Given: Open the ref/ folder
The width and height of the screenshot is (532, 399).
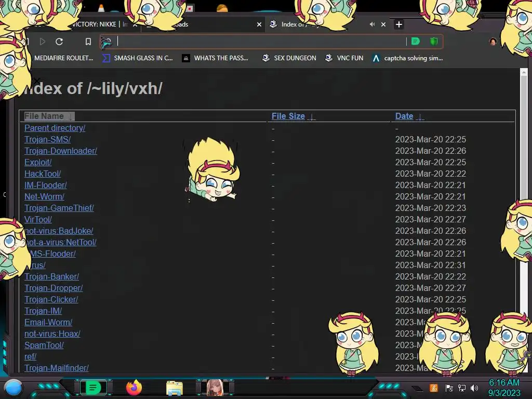Looking at the screenshot, I should [x=30, y=356].
